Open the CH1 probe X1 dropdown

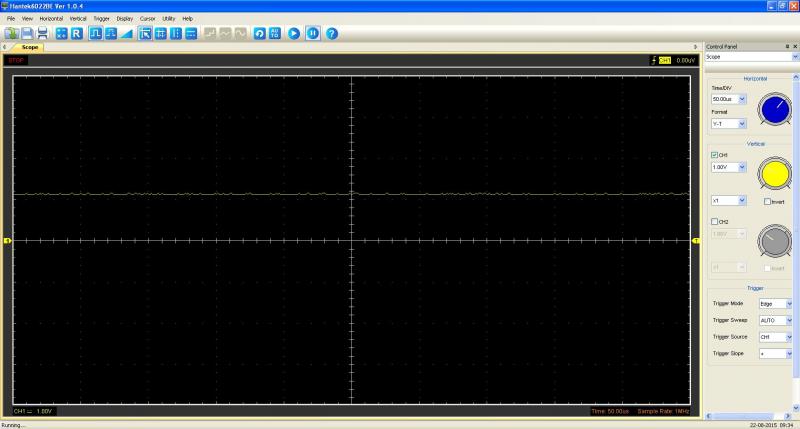pos(742,200)
